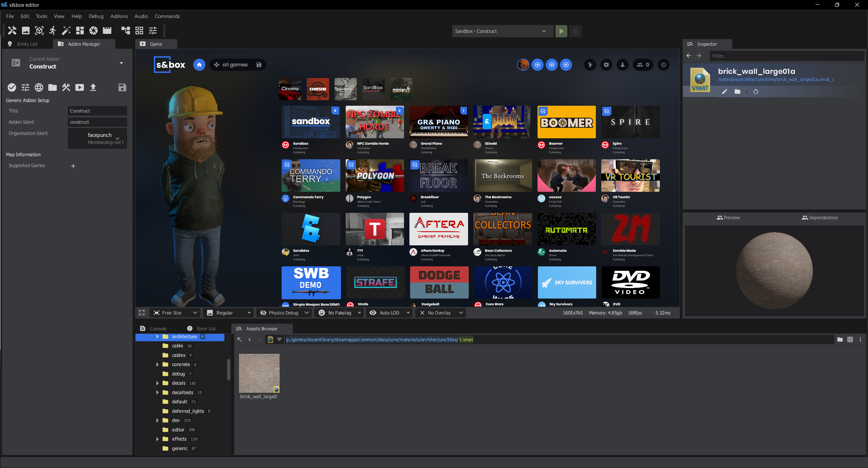The height and width of the screenshot is (468, 868).
Task: Switch to the Dependancies tab
Action: coord(820,218)
